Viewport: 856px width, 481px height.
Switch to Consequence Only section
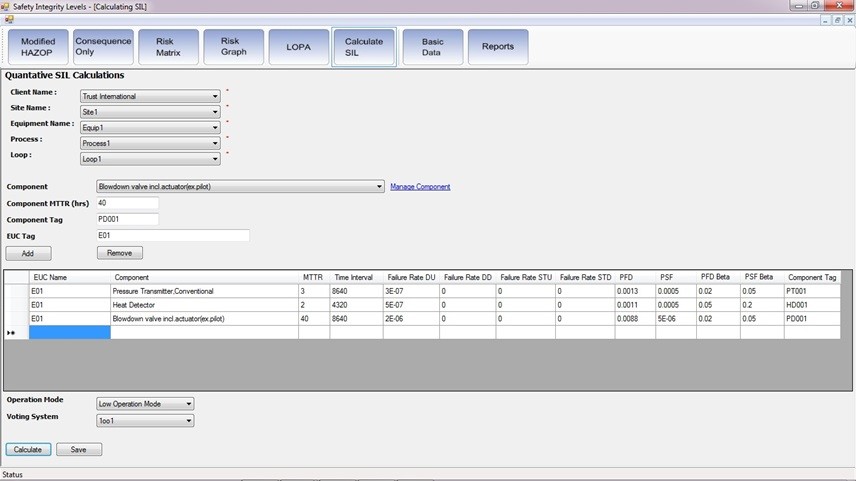tap(103, 47)
